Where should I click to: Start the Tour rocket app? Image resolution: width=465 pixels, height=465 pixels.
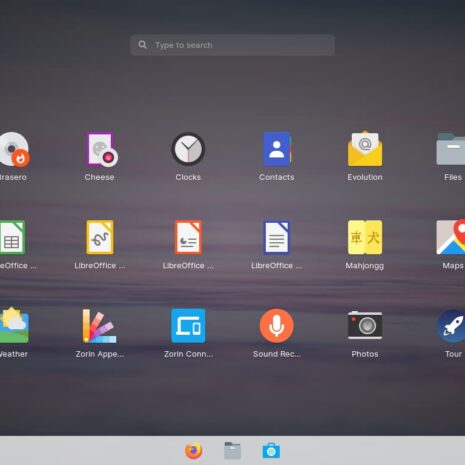click(451, 326)
